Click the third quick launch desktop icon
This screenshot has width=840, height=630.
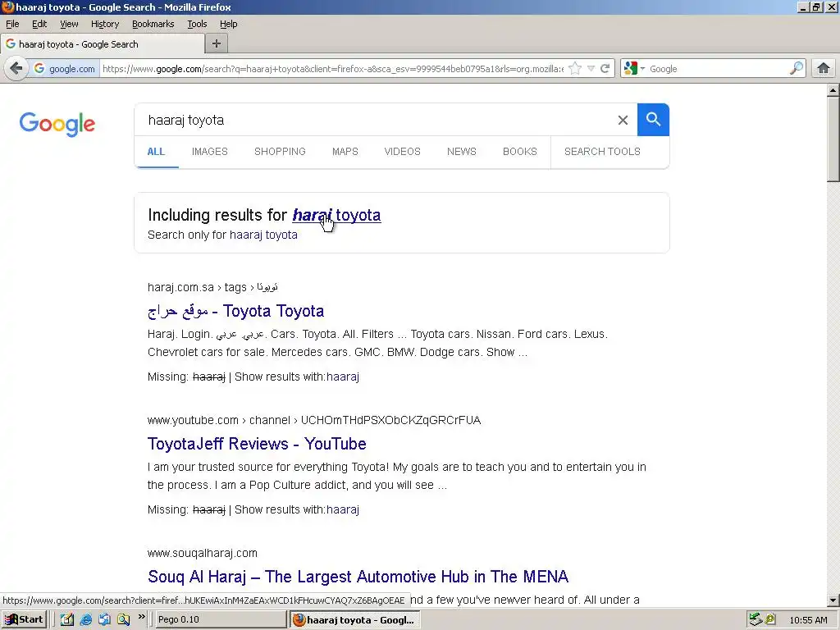104,620
